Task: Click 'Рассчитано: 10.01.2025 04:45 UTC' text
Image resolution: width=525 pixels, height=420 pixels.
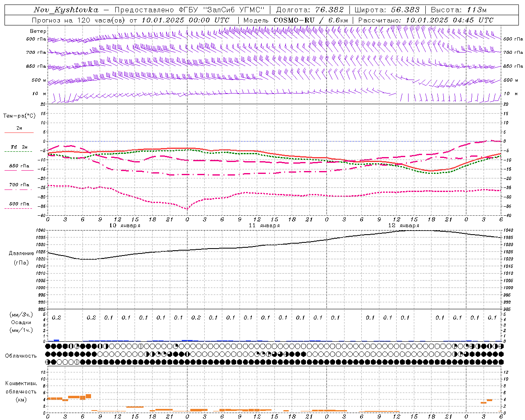Action: pyautogui.click(x=426, y=20)
